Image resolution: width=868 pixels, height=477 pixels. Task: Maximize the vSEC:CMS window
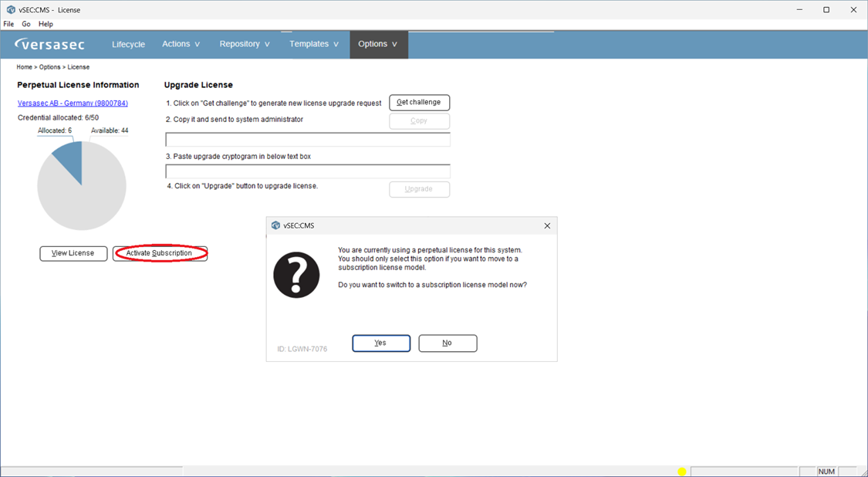(x=826, y=10)
